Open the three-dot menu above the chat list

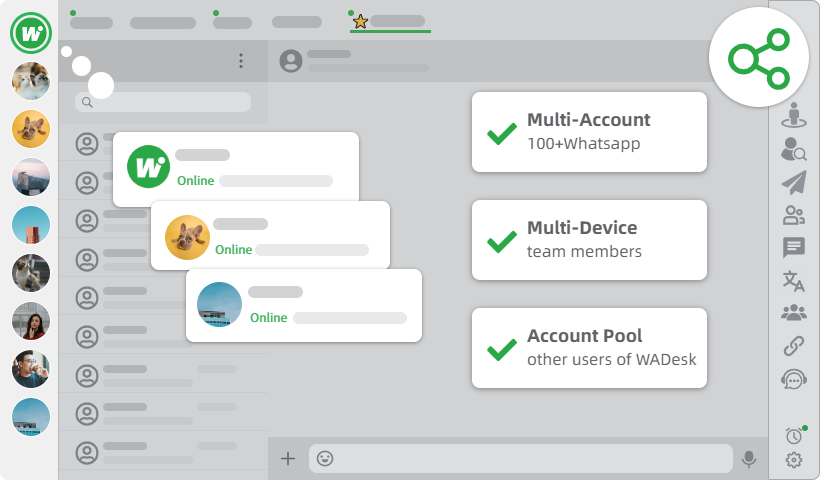241,61
